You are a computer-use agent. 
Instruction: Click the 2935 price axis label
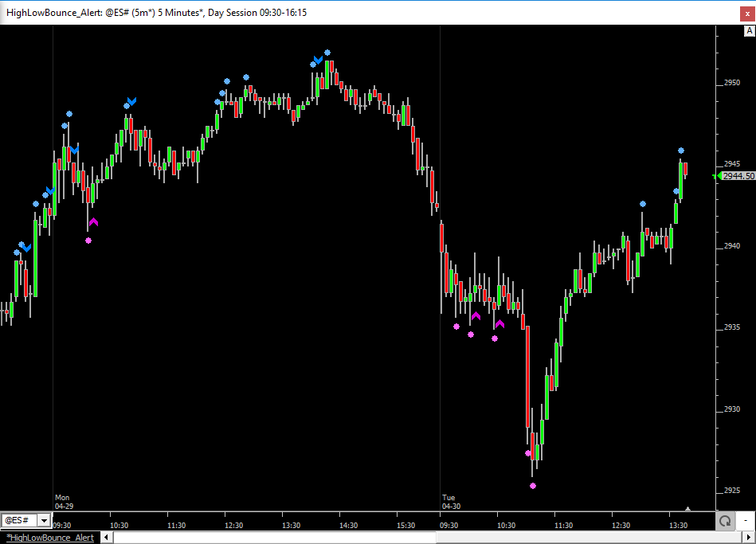(732, 327)
